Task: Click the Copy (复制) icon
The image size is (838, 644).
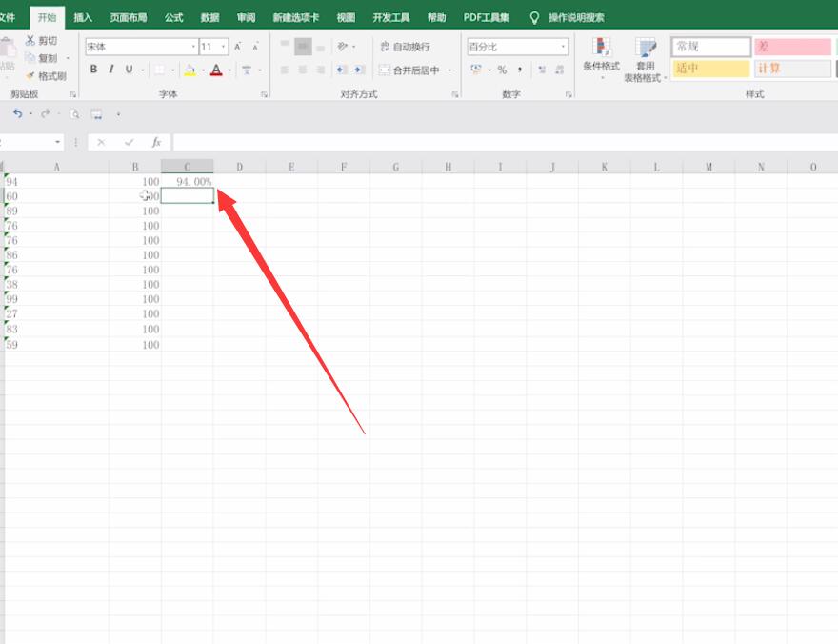Action: (30, 58)
